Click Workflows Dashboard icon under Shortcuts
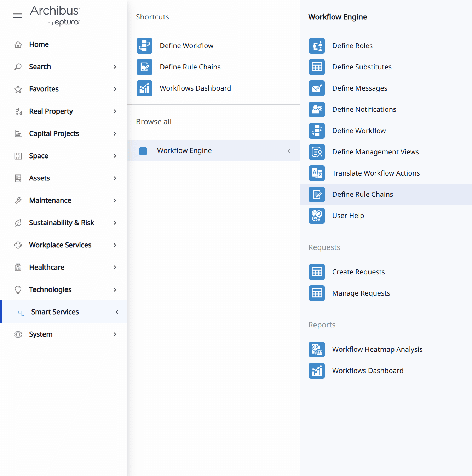Viewport: 472px width, 476px height. pos(144,88)
